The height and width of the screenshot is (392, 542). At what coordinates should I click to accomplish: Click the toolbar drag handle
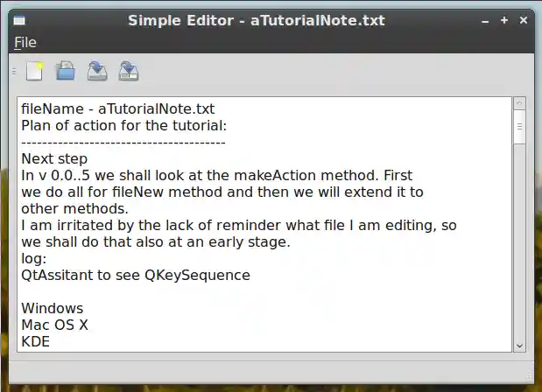tap(14, 71)
